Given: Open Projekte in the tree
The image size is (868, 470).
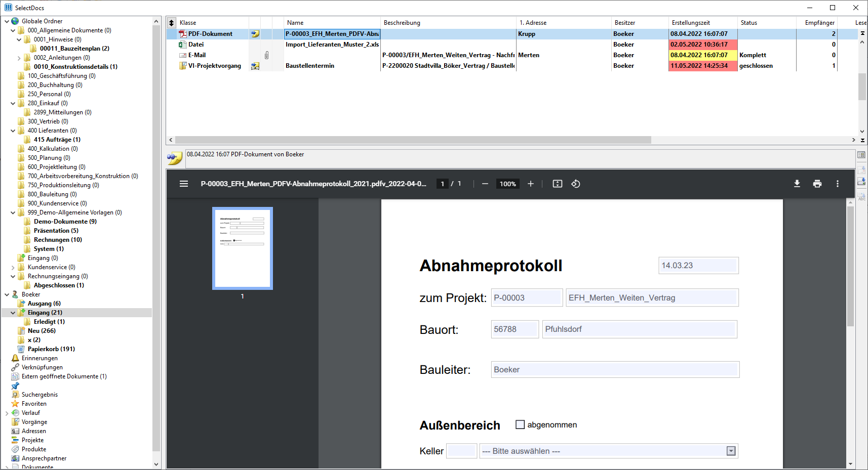Looking at the screenshot, I should click(32, 440).
